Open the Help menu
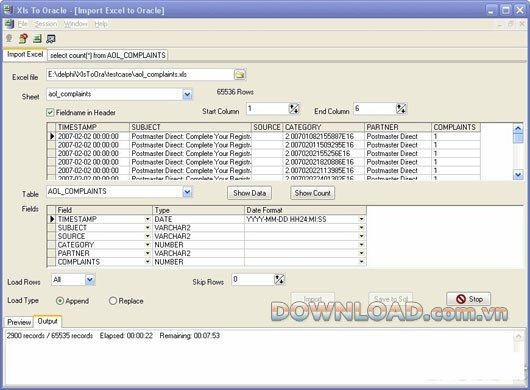Image resolution: width=530 pixels, height=390 pixels. click(101, 24)
